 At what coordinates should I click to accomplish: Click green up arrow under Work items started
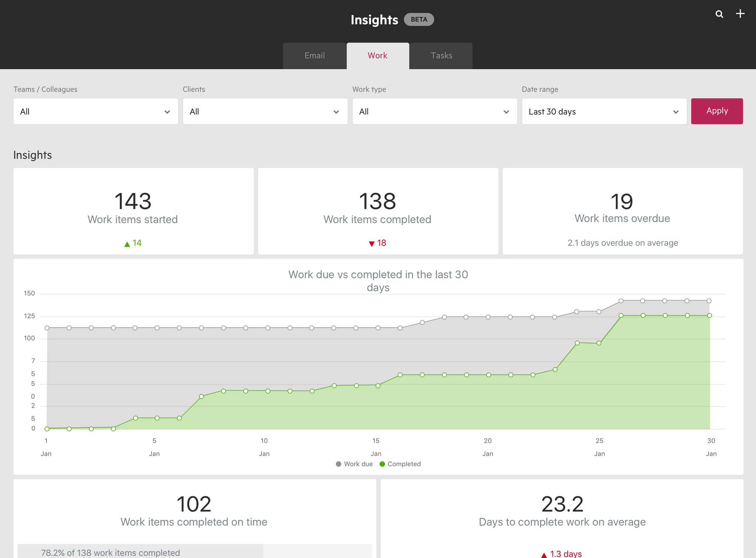pos(127,244)
